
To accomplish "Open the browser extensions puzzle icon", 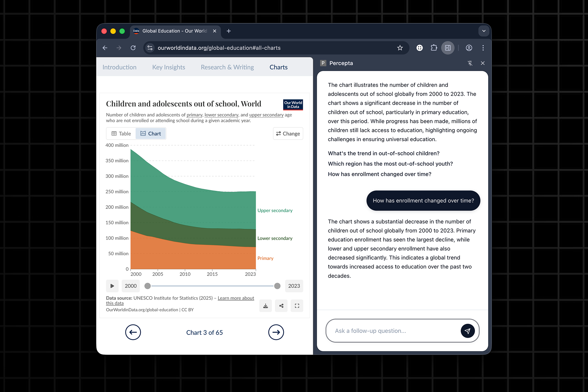I will pos(434,48).
